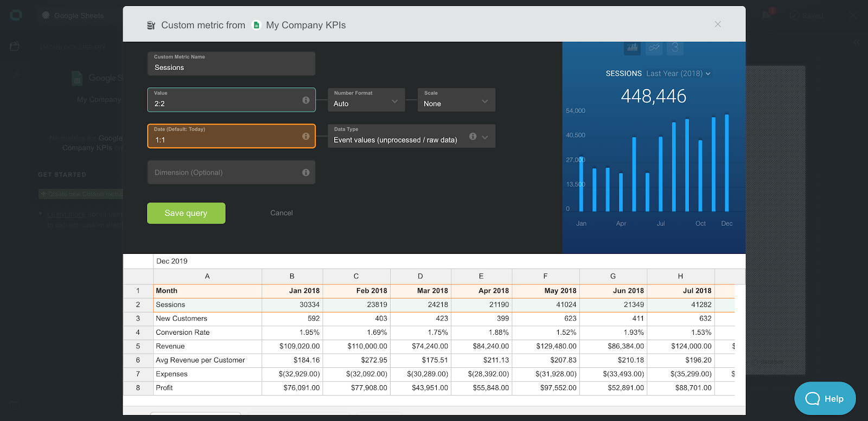Switch preview to line chart icon

[x=654, y=48]
